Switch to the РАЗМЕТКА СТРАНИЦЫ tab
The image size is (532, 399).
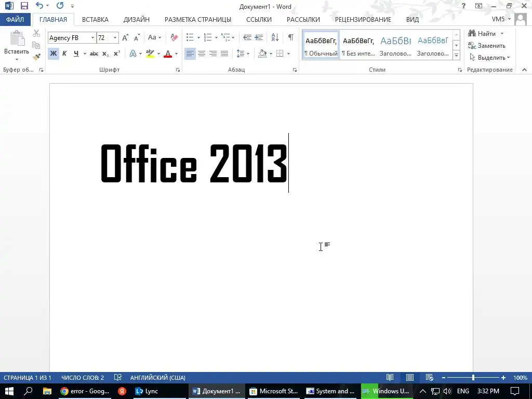pos(198,20)
